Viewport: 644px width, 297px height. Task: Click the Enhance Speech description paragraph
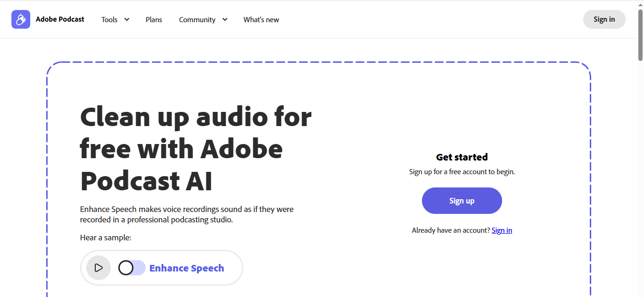[187, 214]
